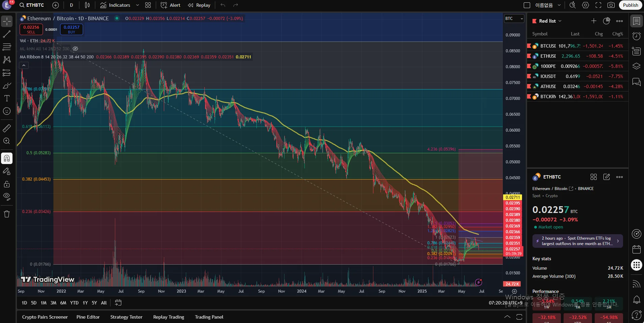
Task: Open the candle chart style menu
Action: click(87, 5)
